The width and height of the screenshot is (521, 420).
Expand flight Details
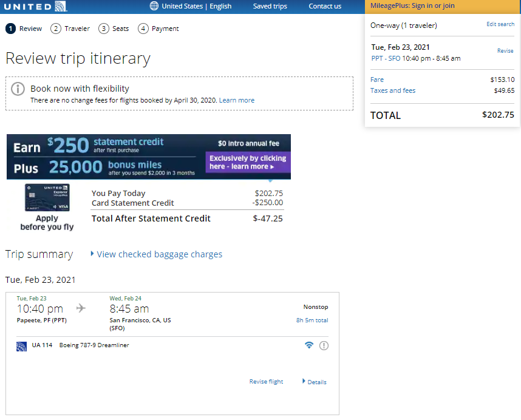[x=315, y=382]
